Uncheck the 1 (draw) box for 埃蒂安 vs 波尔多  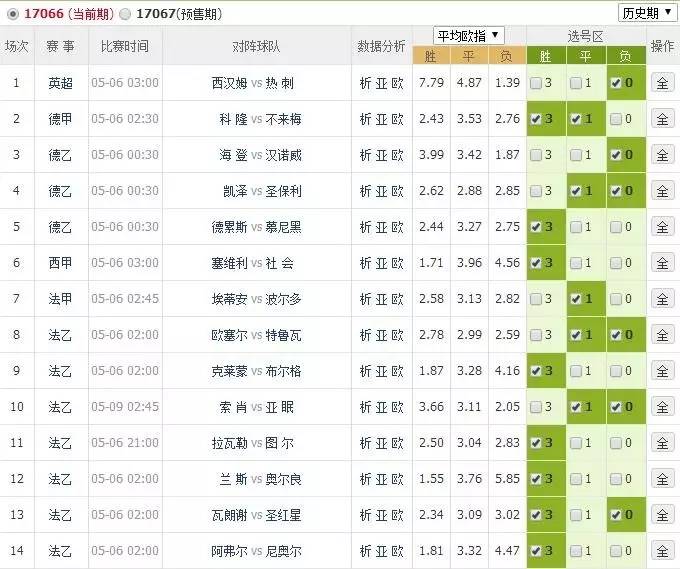pos(576,299)
